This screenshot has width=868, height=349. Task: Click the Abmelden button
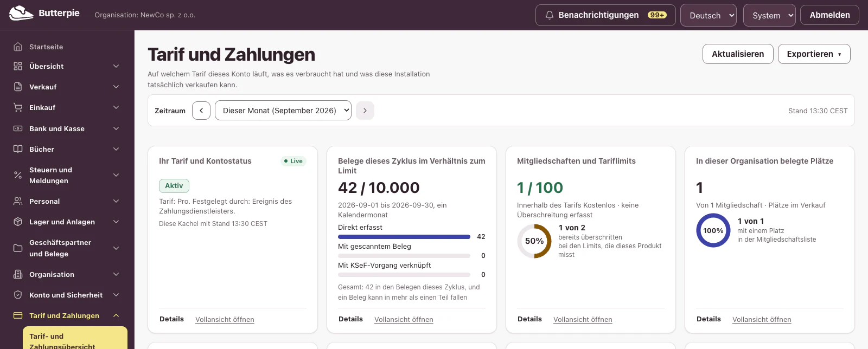pos(830,15)
